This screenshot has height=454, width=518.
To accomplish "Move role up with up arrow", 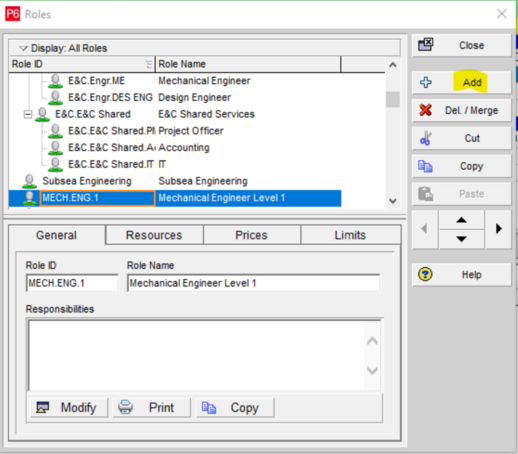I will 461,220.
